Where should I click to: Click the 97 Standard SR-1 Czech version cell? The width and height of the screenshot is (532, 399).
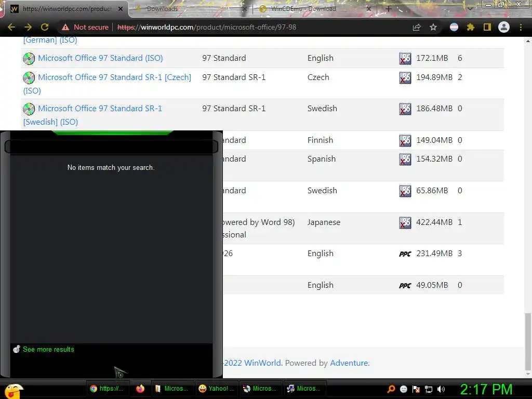tap(234, 77)
